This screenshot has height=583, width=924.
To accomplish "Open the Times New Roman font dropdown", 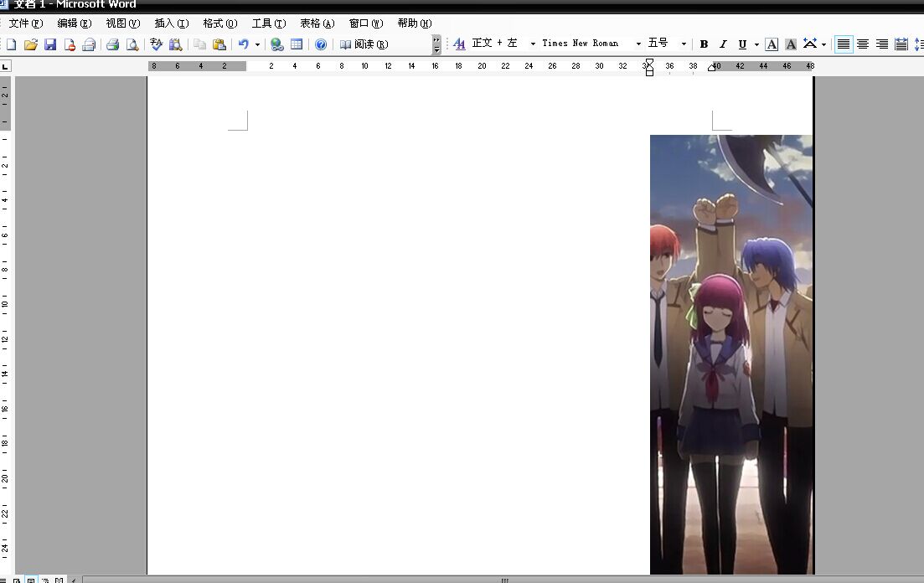I will 638,44.
